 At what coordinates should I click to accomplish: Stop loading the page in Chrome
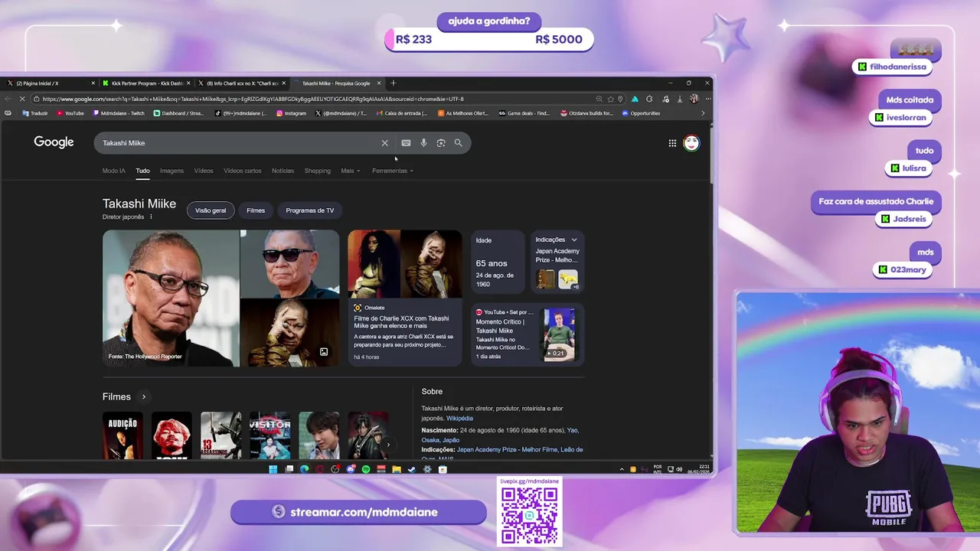[22, 99]
